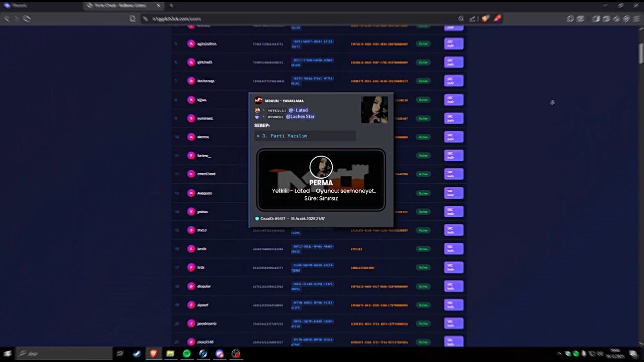The width and height of the screenshot is (644, 362).
Task: Click the orange hardware ID in doctorwgp row
Action: pos(379,81)
